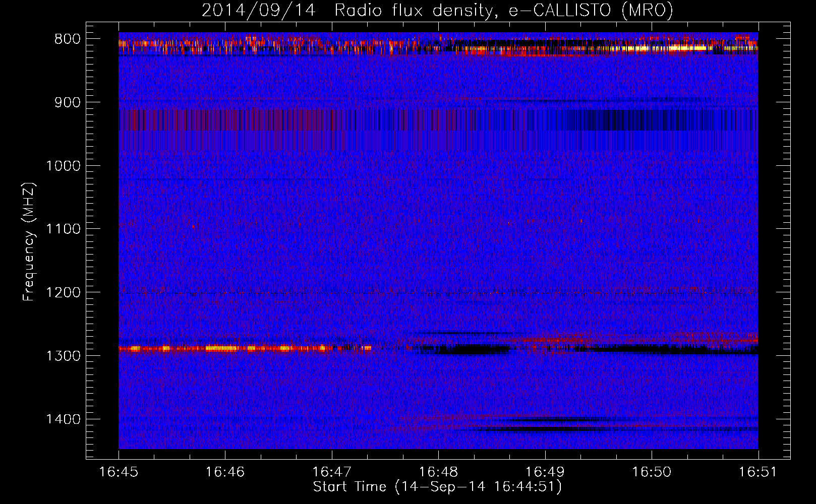Click the 1100 frequency tick label
This screenshot has width=816, height=504.
pos(63,229)
